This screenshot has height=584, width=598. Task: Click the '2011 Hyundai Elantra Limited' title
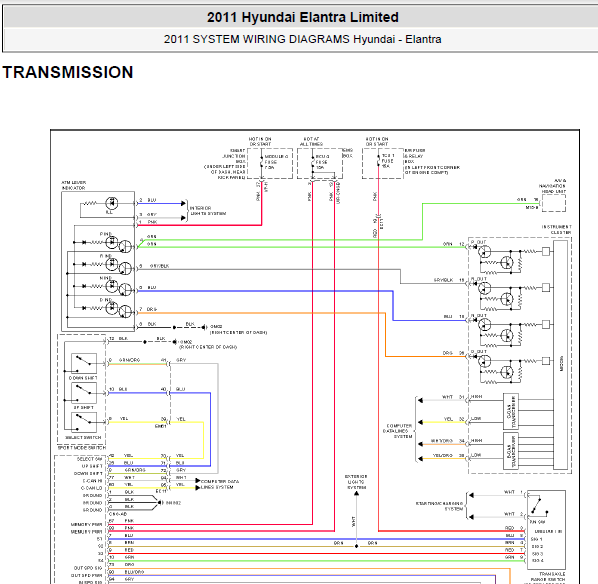[x=303, y=17]
